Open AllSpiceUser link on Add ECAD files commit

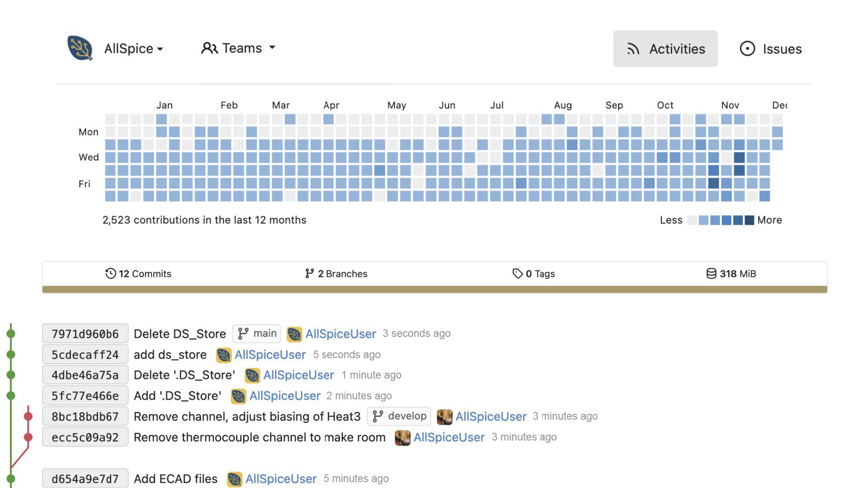281,479
